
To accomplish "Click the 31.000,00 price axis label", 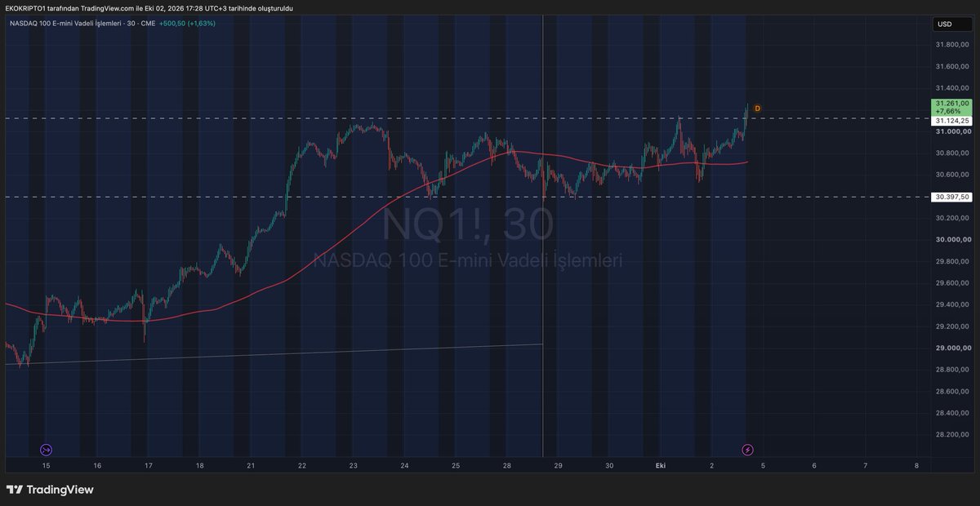I will coord(953,131).
